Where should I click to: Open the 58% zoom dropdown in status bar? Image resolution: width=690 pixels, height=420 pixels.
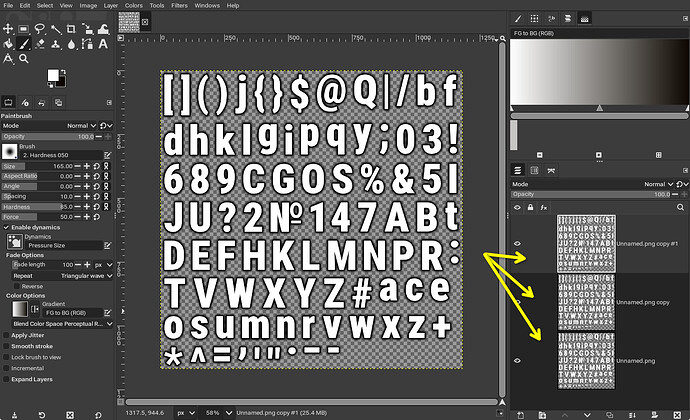pyautogui.click(x=214, y=413)
